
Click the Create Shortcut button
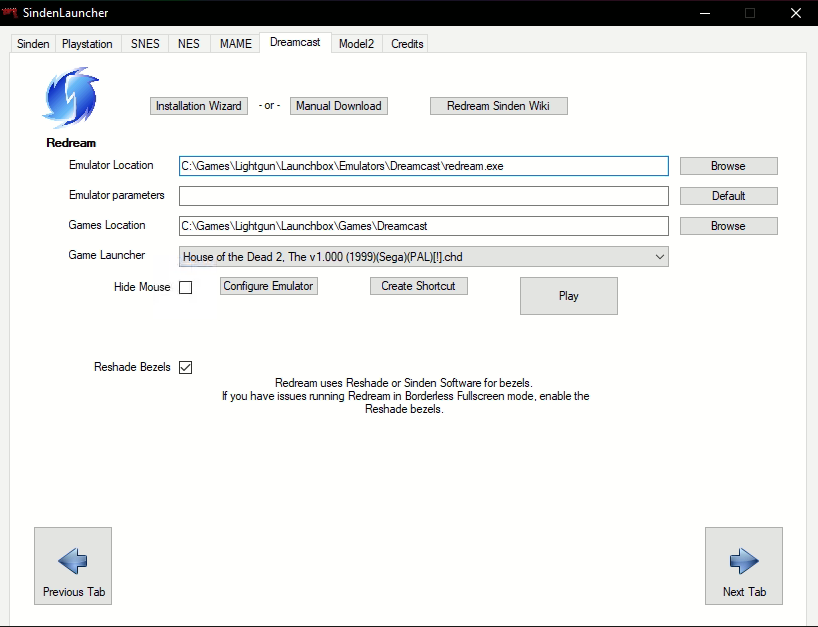[418, 286]
